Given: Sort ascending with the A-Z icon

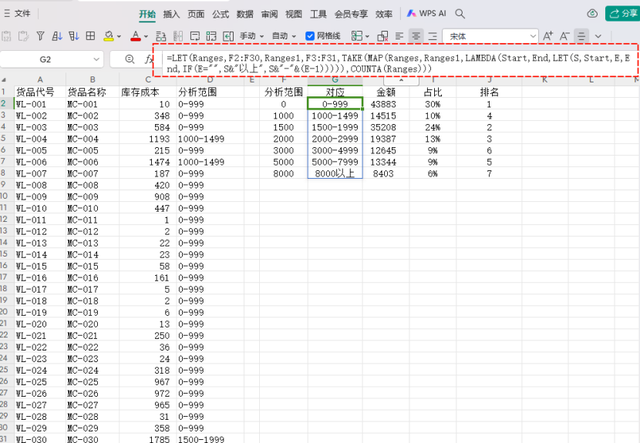Looking at the screenshot, I should 57,36.
